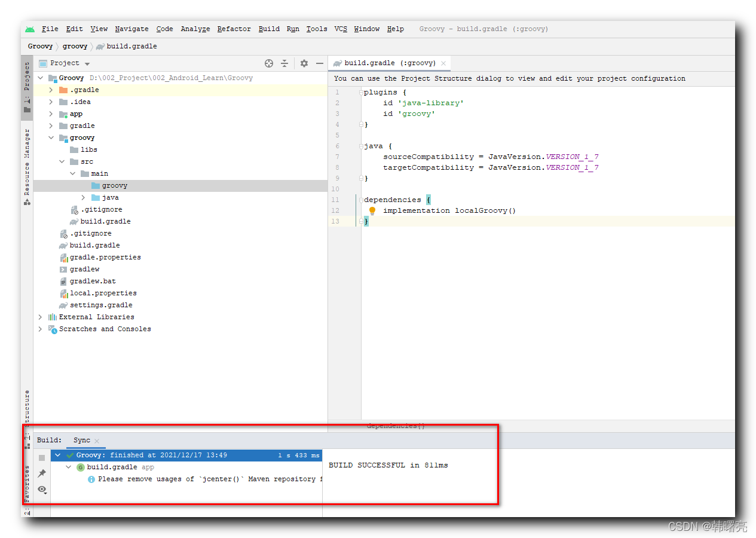Open the 1: Project tool window tab
Image resolution: width=756 pixels, height=538 pixels.
coord(27,87)
